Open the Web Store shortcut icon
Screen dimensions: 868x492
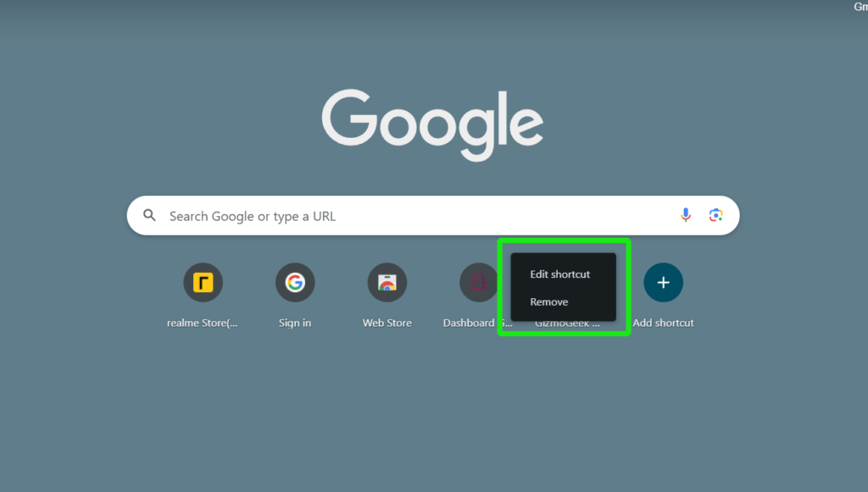(x=387, y=283)
